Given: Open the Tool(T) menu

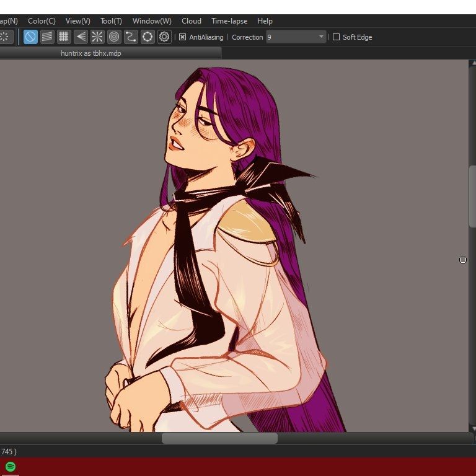Looking at the screenshot, I should pyautogui.click(x=111, y=21).
